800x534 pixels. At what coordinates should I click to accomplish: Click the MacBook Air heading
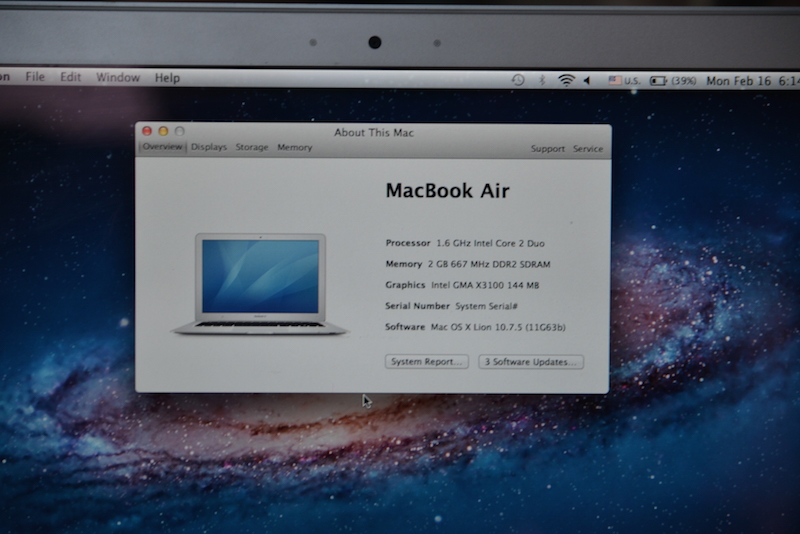pyautogui.click(x=447, y=191)
